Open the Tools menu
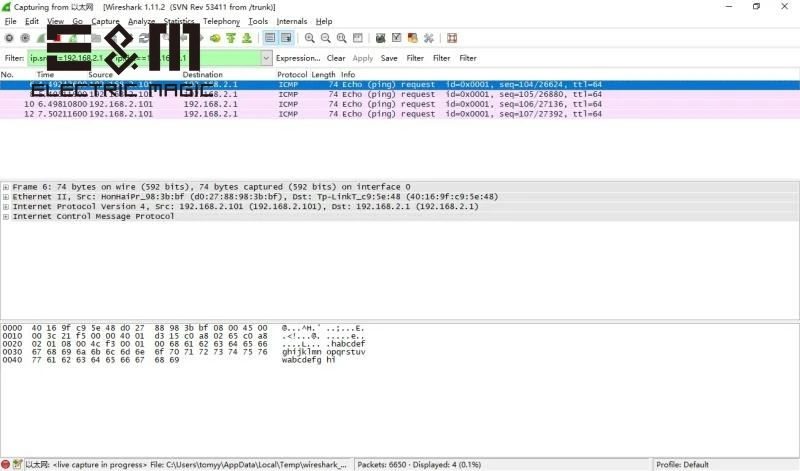 (x=258, y=21)
